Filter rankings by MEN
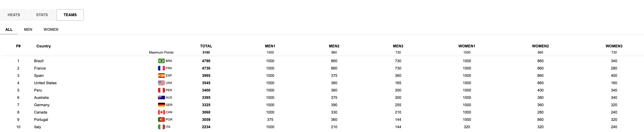This screenshot has width=644, height=132. click(28, 29)
